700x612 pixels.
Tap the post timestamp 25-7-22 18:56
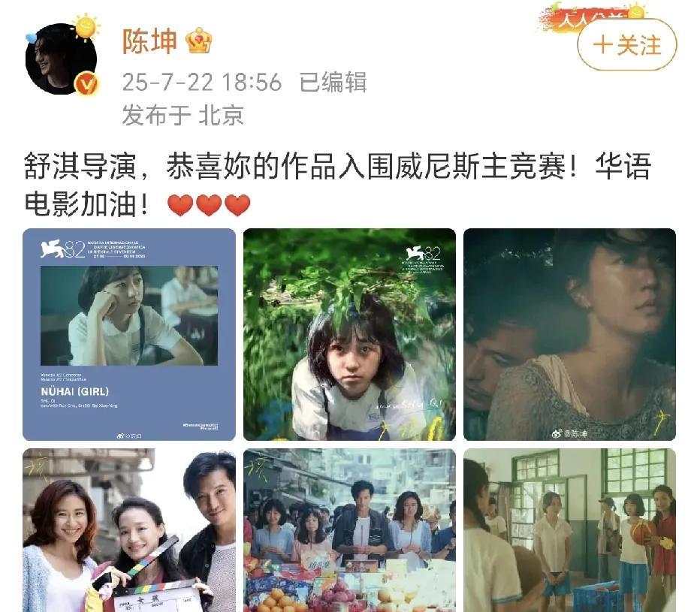coord(202,83)
